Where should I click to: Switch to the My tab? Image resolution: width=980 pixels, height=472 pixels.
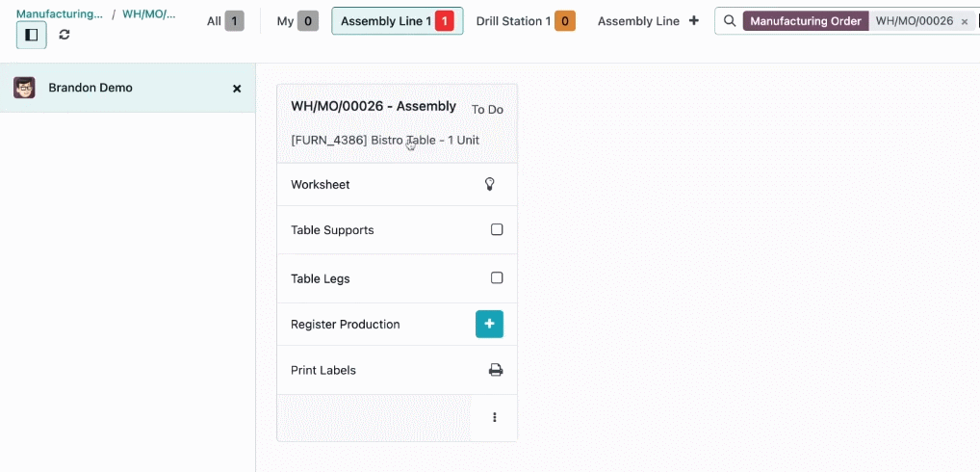coord(297,21)
